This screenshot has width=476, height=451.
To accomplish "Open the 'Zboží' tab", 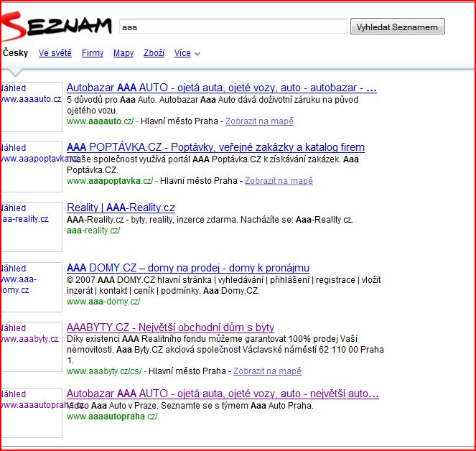I will (154, 53).
